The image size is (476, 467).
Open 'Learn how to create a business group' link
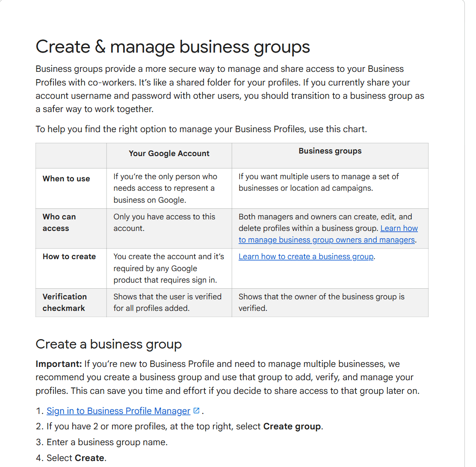[x=306, y=257]
